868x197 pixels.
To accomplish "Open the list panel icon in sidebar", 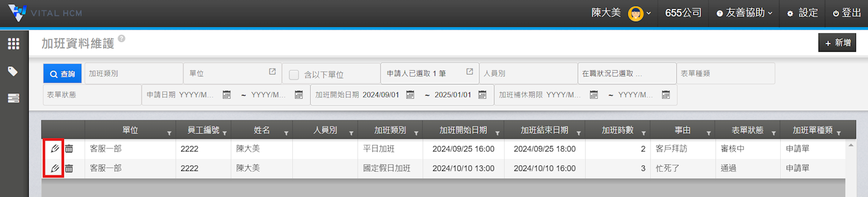I will click(x=14, y=98).
